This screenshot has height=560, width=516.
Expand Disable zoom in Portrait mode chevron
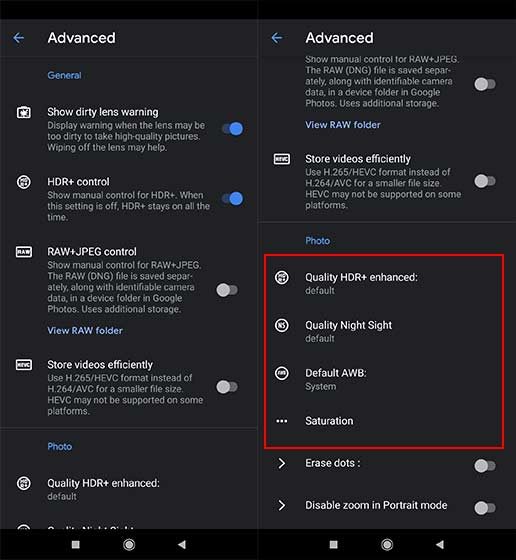click(282, 505)
